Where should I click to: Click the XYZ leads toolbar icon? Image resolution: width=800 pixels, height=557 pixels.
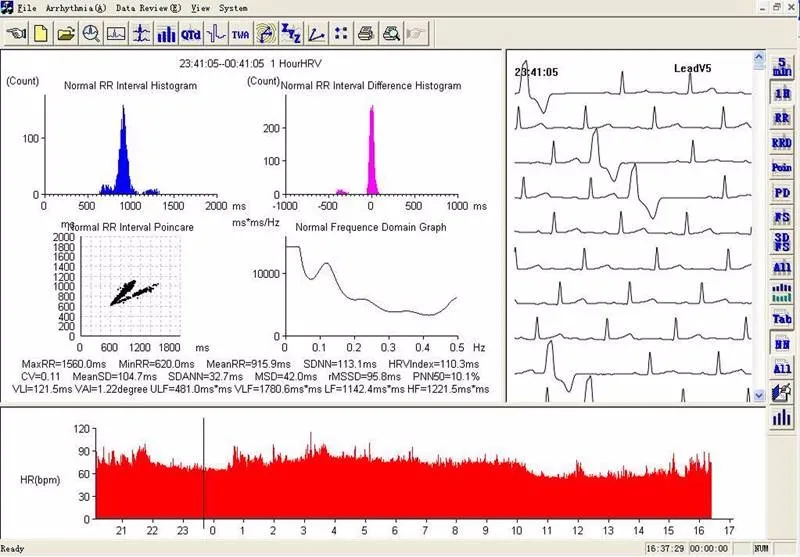291,34
